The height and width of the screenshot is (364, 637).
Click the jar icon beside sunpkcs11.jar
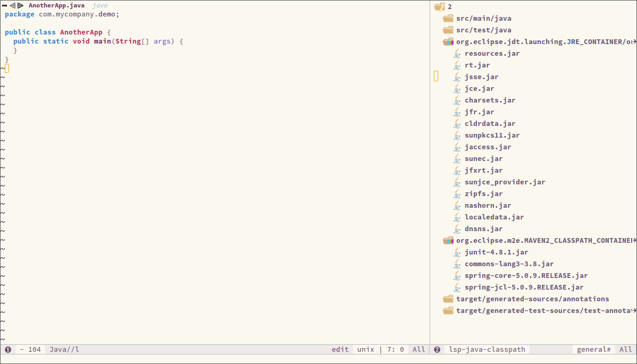tap(457, 136)
